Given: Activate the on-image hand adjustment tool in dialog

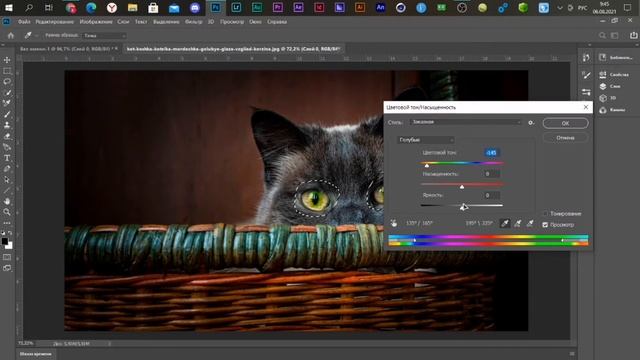Looking at the screenshot, I should tap(393, 223).
